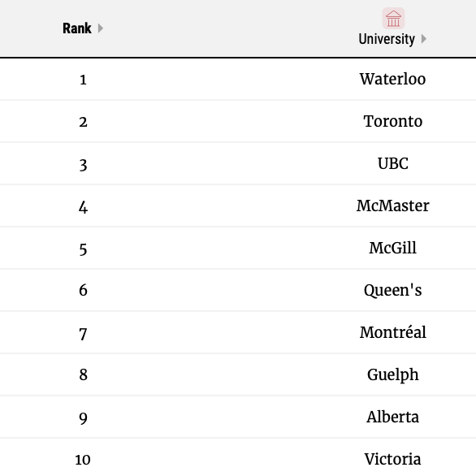Select Toronto in the list
Screen dimensions: 476x476
pyautogui.click(x=393, y=121)
